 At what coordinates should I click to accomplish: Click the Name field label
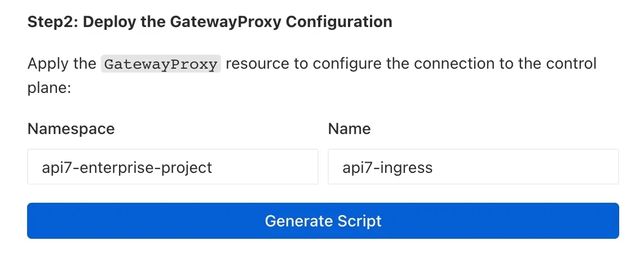[x=349, y=129]
